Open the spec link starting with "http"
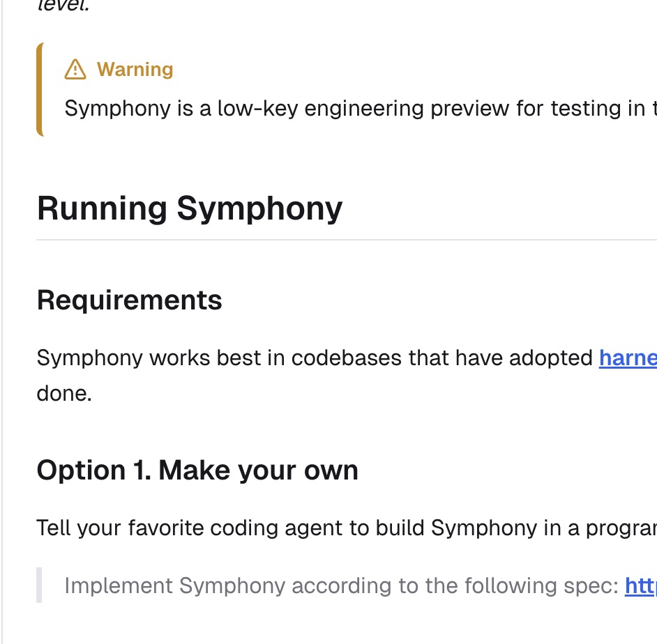The width and height of the screenshot is (657, 644). (x=640, y=585)
